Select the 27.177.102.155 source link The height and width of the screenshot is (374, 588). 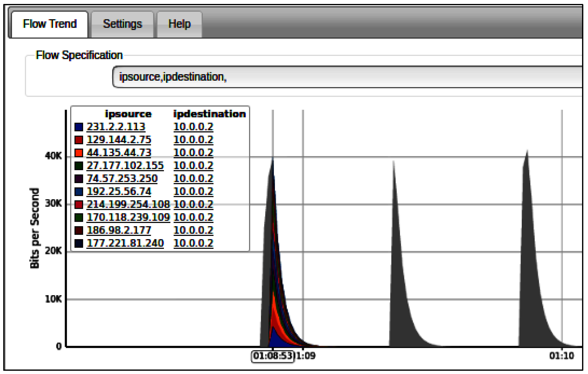tap(125, 166)
